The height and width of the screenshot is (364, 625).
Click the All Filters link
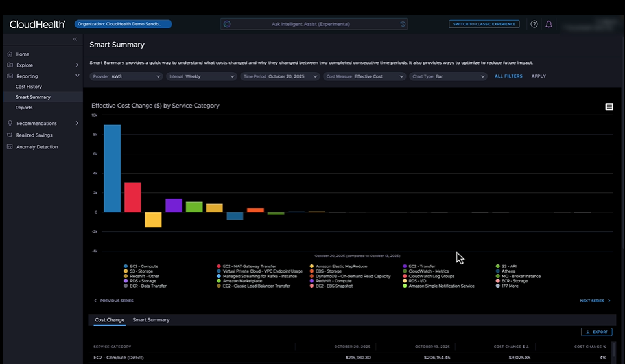point(508,76)
